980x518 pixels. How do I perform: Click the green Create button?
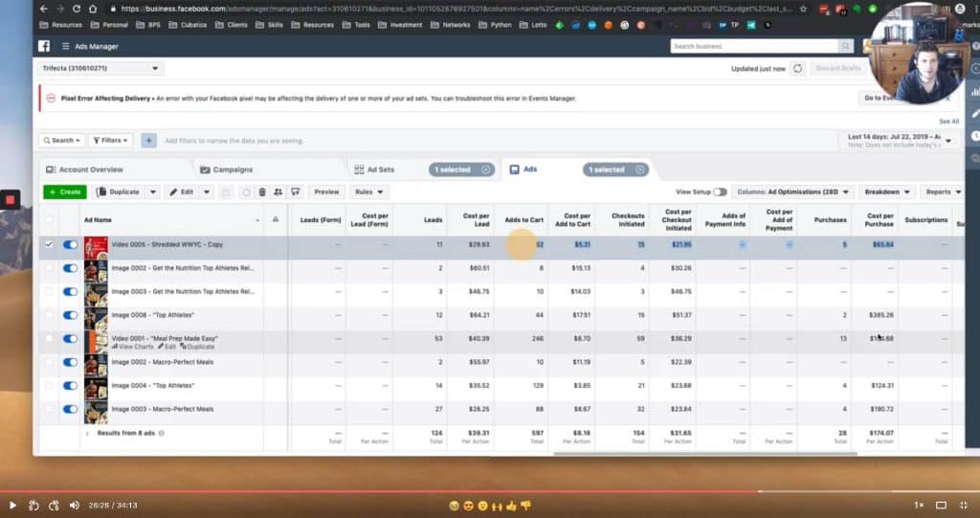(65, 191)
